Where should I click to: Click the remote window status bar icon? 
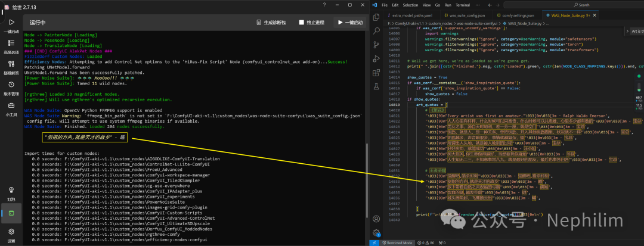(x=374, y=242)
